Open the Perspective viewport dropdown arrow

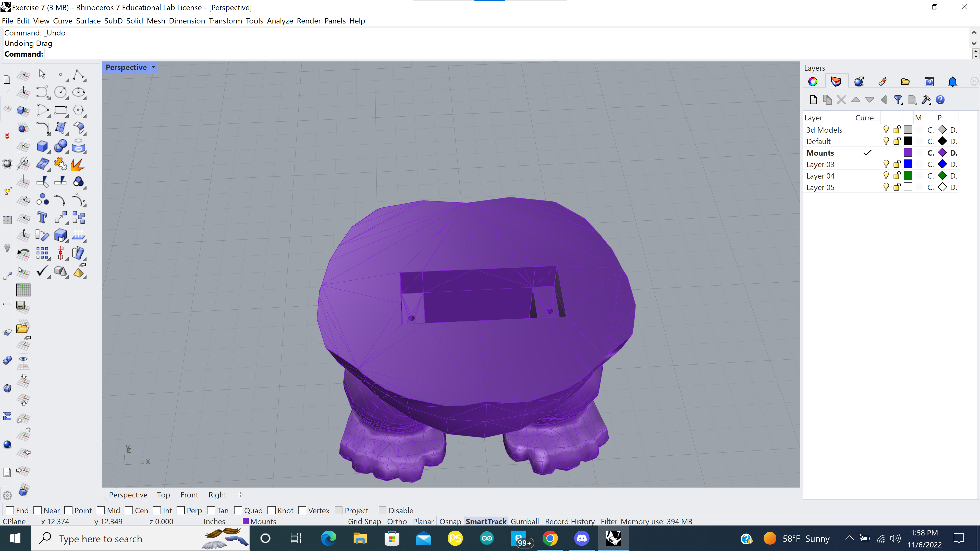154,67
